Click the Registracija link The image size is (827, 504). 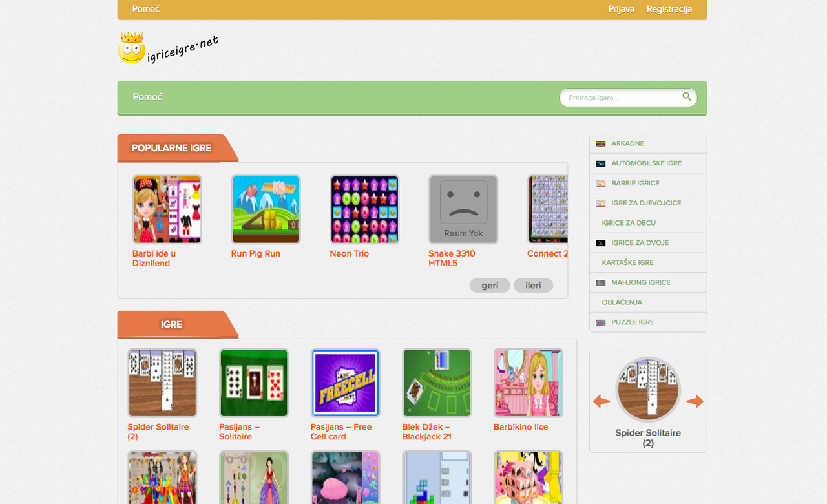pos(669,9)
